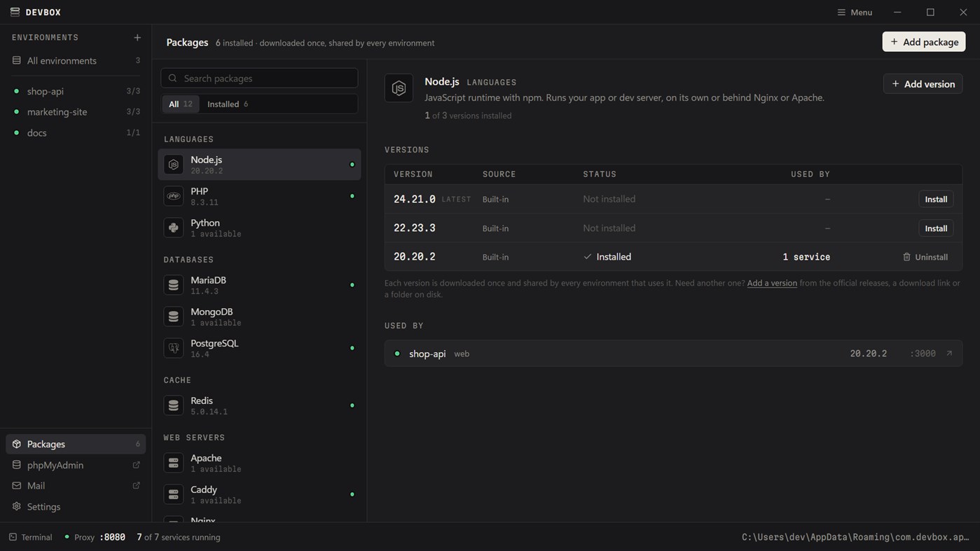Add a new environment with plus icon

coord(137,38)
